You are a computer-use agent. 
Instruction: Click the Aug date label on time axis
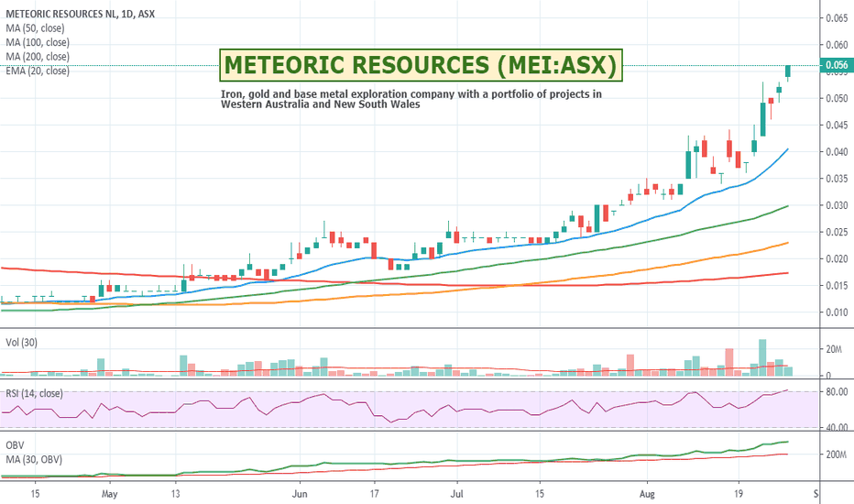click(x=647, y=494)
